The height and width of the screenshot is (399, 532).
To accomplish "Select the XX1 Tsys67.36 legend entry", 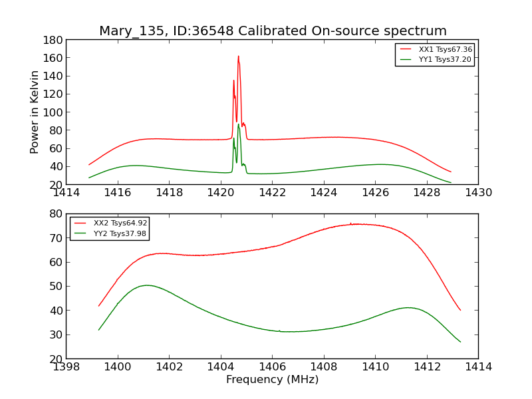I will pos(445,49).
